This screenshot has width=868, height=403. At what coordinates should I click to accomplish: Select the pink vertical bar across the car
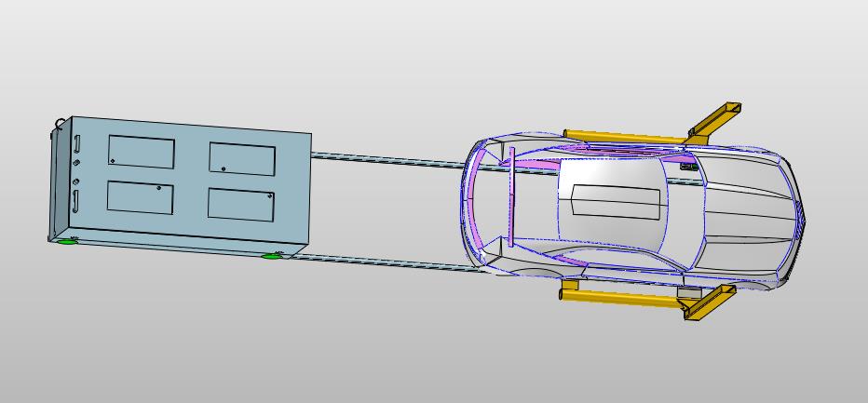[511, 196]
